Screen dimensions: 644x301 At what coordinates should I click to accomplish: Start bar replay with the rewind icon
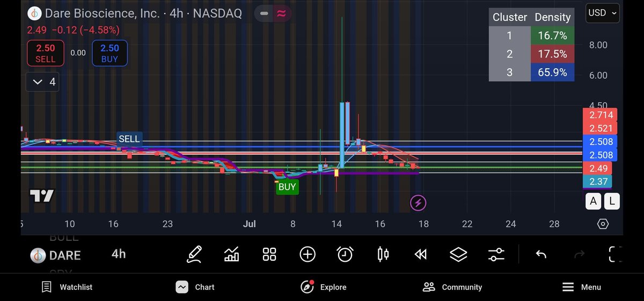pyautogui.click(x=421, y=254)
